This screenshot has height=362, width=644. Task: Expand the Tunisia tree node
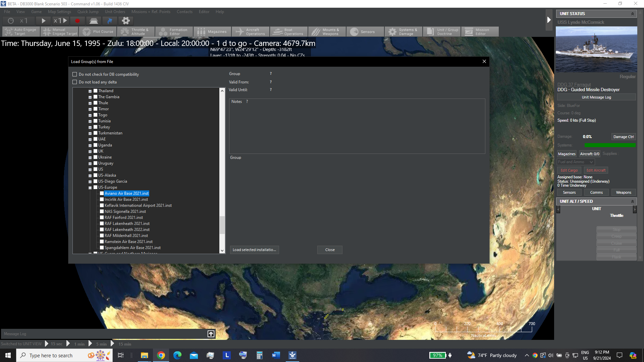(90, 121)
